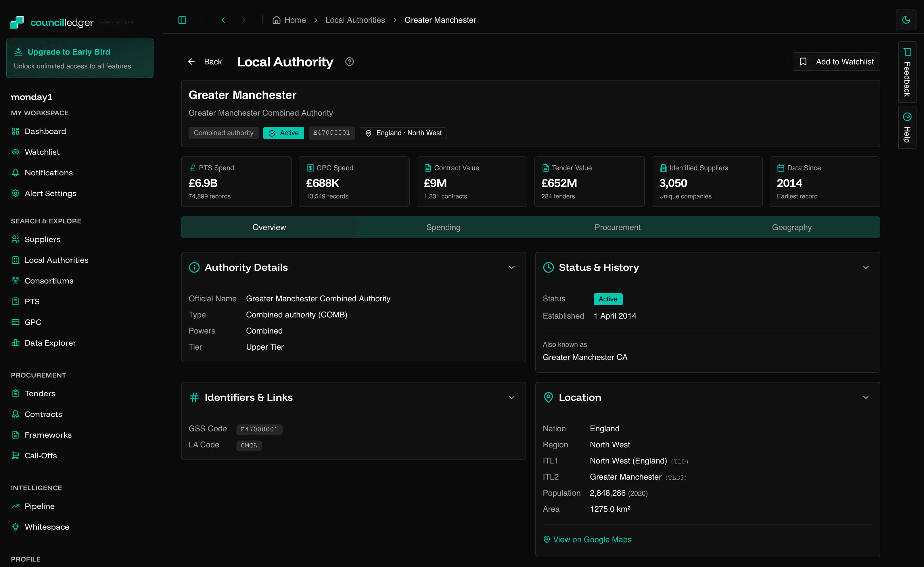Click the councilledger logo

pos(52,22)
